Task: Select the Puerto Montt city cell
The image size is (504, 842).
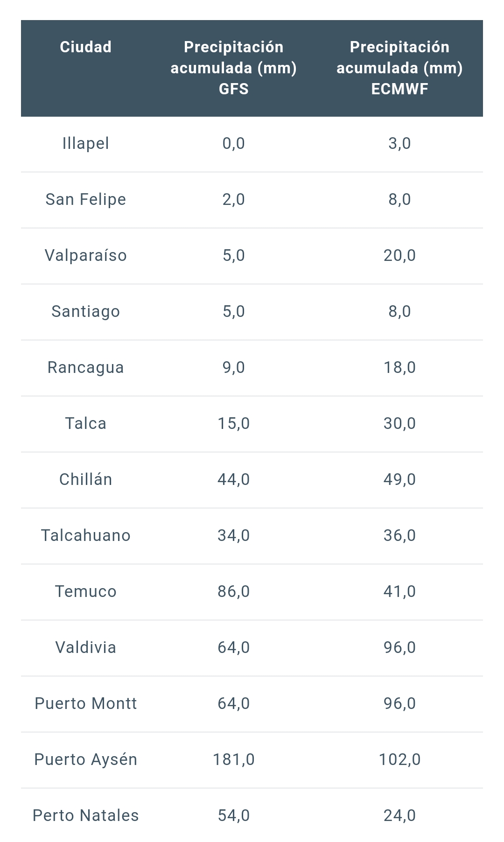Action: pos(86,703)
